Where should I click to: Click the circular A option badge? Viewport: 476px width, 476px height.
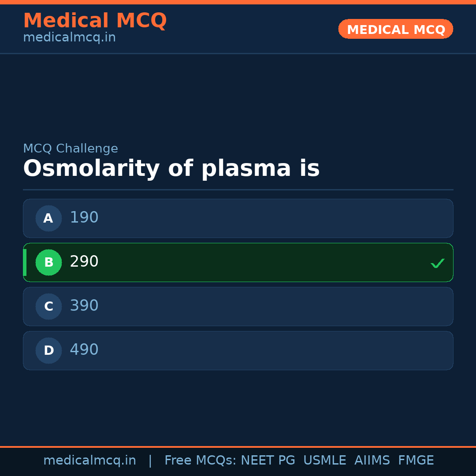48,218
